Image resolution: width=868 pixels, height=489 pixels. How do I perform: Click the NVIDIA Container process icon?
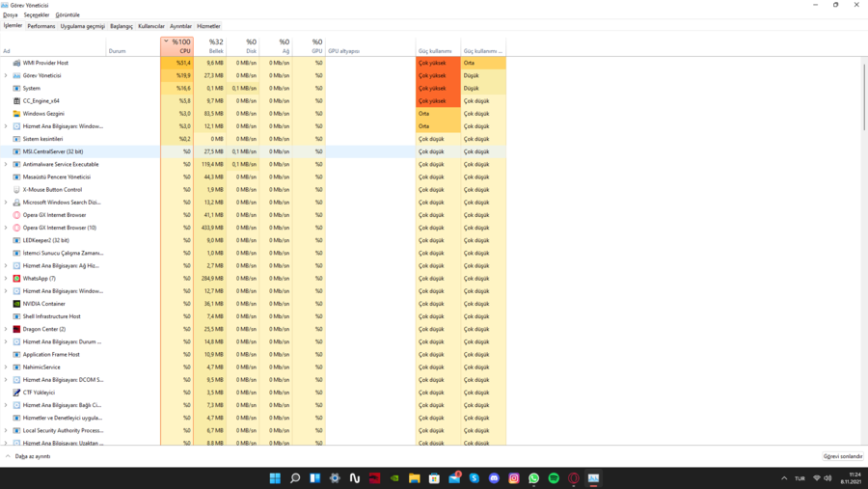tap(16, 304)
